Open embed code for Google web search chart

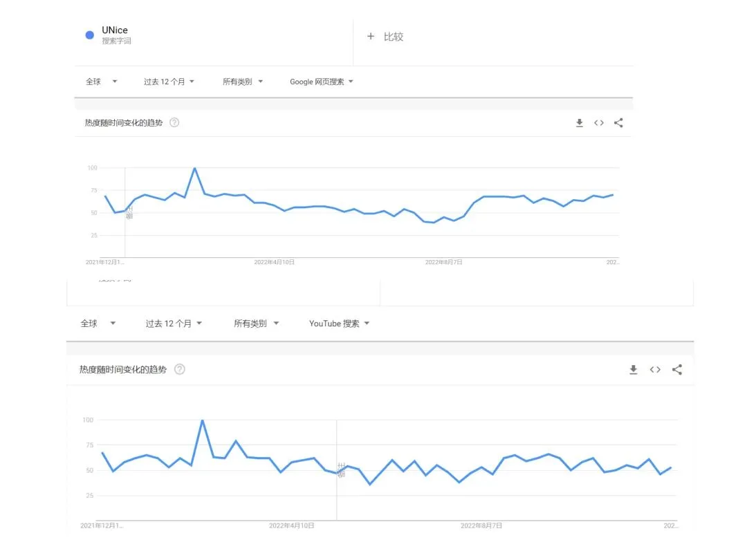click(599, 123)
